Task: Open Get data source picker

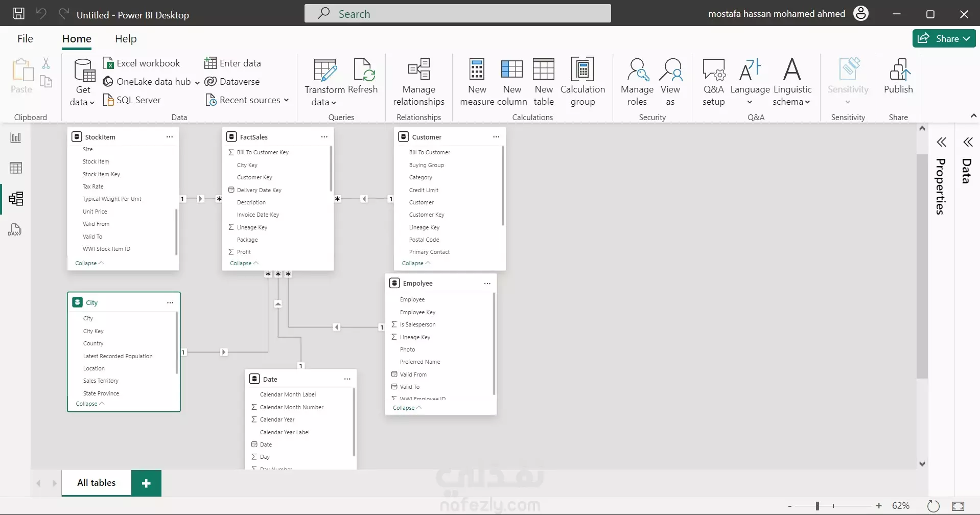Action: coord(83,82)
